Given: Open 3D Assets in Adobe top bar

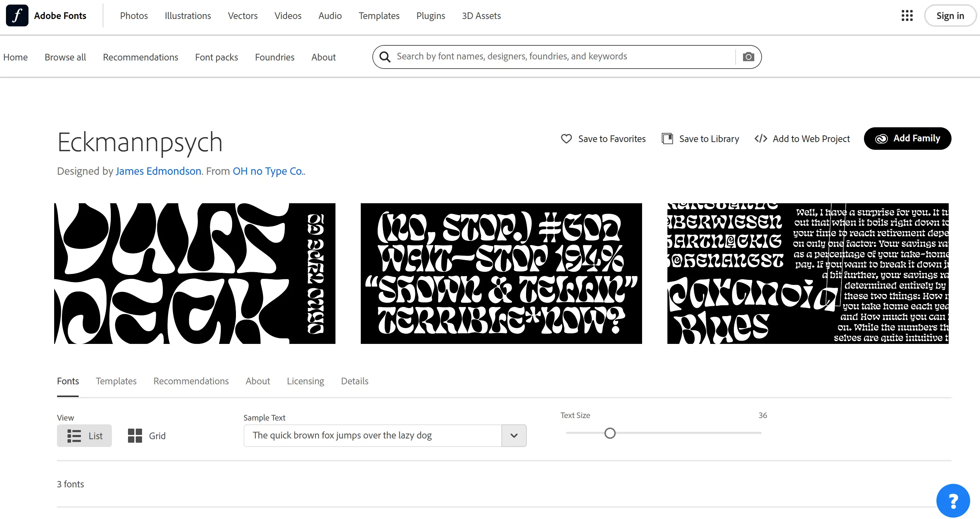Looking at the screenshot, I should click(x=481, y=15).
